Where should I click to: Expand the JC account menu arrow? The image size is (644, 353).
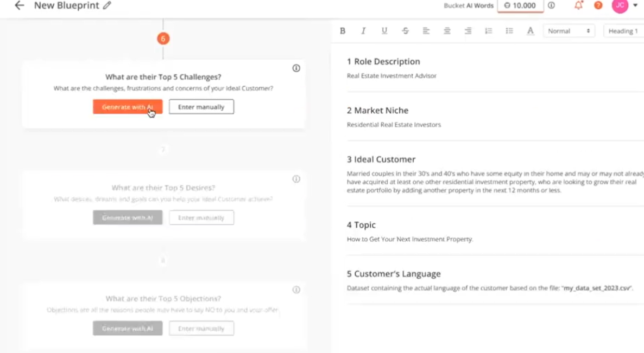634,6
